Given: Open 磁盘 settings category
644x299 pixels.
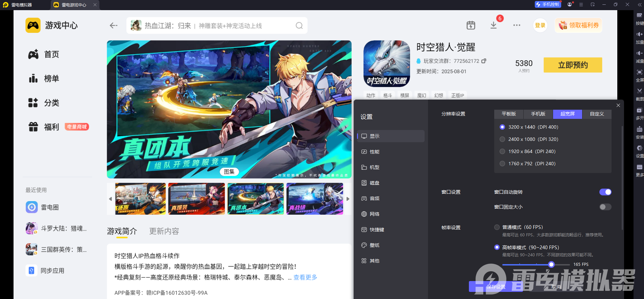Looking at the screenshot, I should pyautogui.click(x=391, y=183).
